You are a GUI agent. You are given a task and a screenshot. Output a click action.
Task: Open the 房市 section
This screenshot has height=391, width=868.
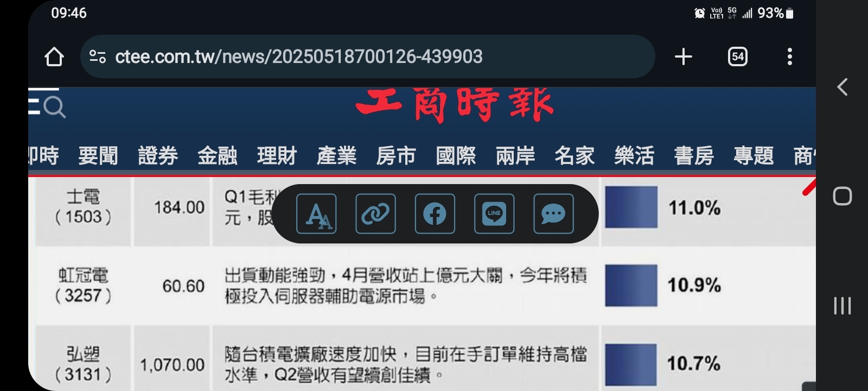(x=396, y=156)
